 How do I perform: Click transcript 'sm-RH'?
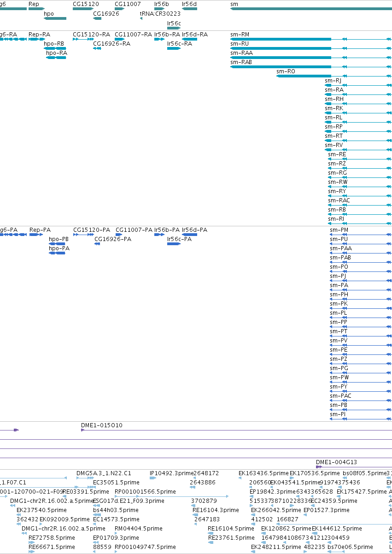click(334, 99)
